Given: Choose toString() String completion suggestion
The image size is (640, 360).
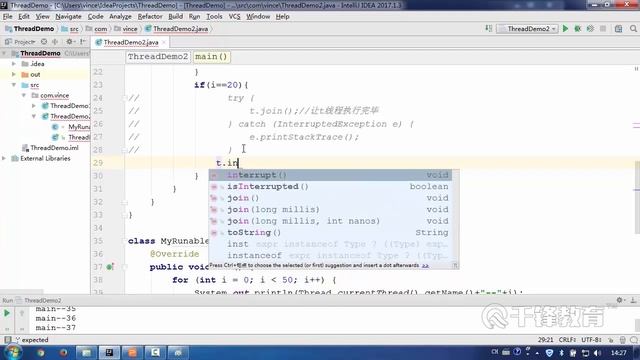Looking at the screenshot, I should (331, 232).
